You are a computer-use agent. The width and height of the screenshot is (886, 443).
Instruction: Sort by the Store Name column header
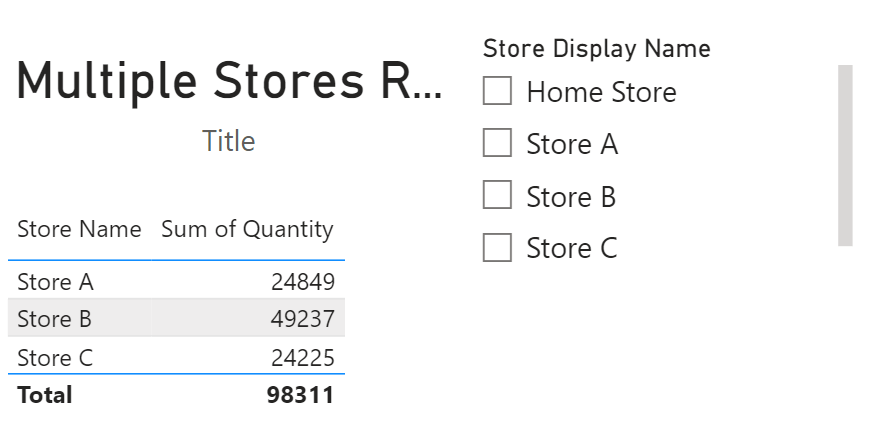click(79, 229)
